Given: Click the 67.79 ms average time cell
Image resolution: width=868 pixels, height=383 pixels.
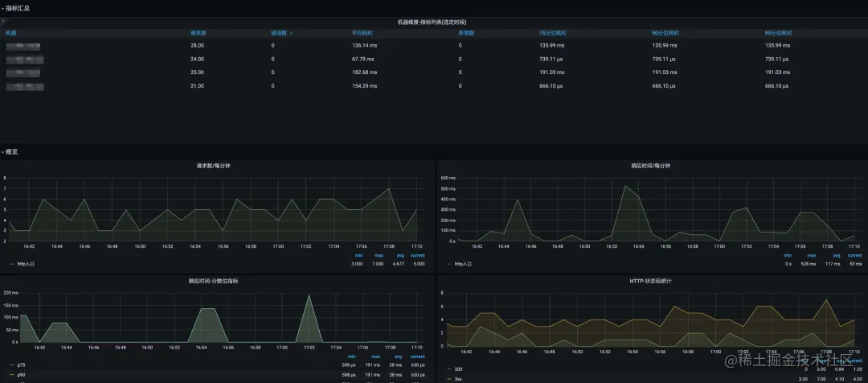Looking at the screenshot, I should pos(363,59).
